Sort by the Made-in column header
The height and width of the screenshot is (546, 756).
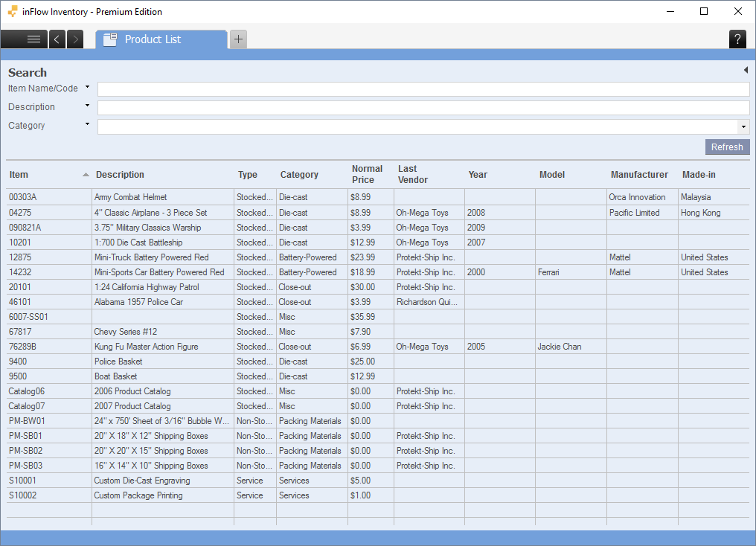click(699, 175)
